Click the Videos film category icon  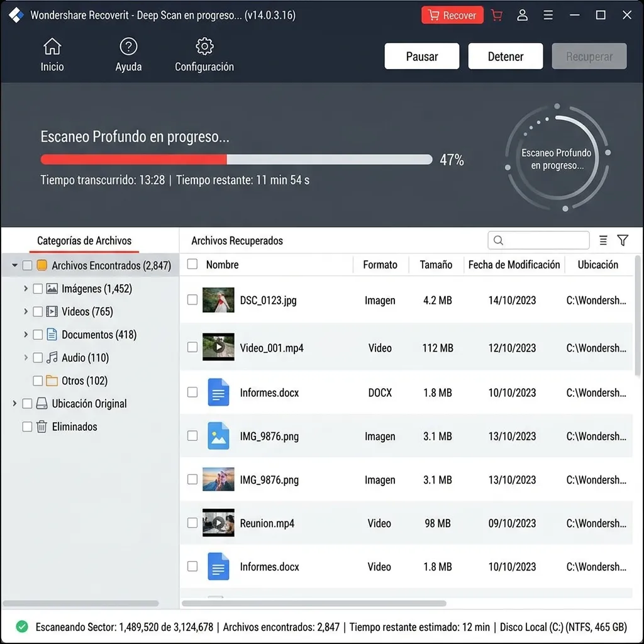[x=52, y=311]
